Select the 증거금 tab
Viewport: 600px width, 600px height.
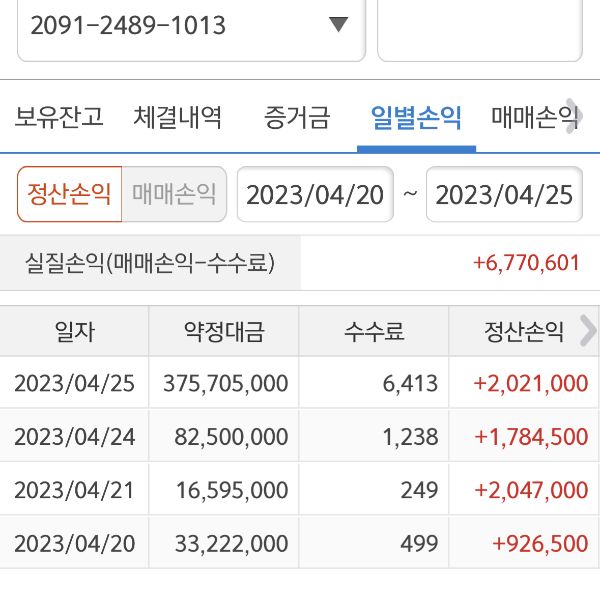296,118
